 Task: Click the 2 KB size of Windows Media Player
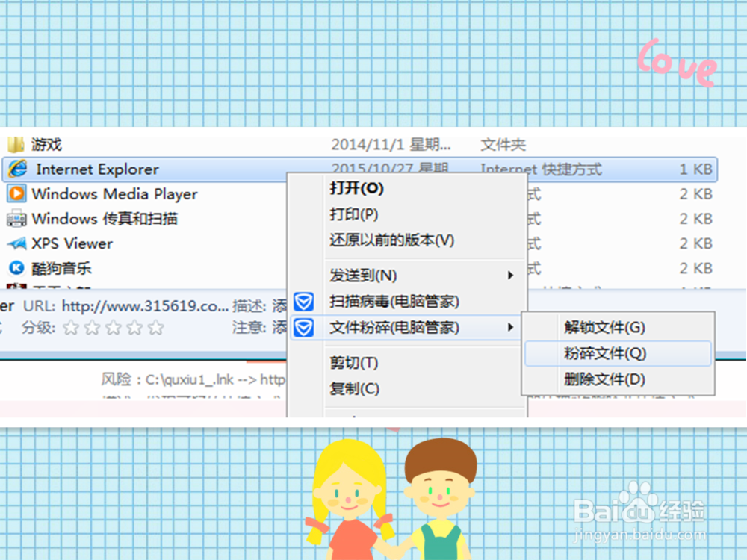(x=695, y=194)
